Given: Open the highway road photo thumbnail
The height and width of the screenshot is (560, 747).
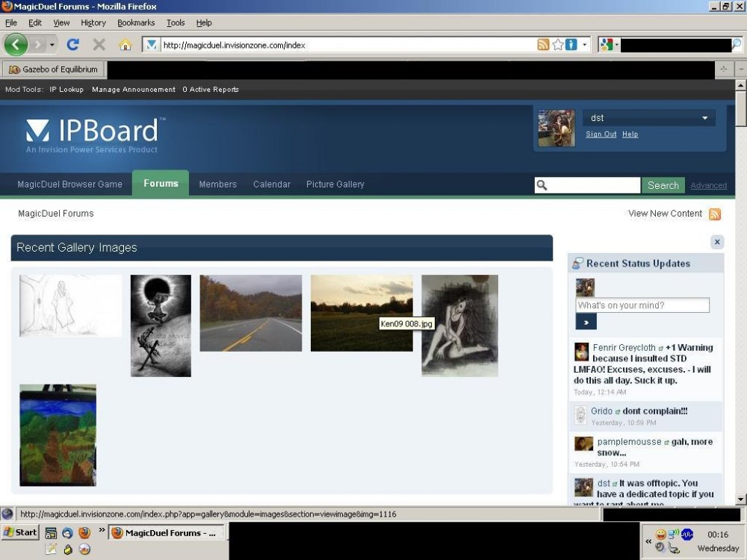Looking at the screenshot, I should pos(250,313).
